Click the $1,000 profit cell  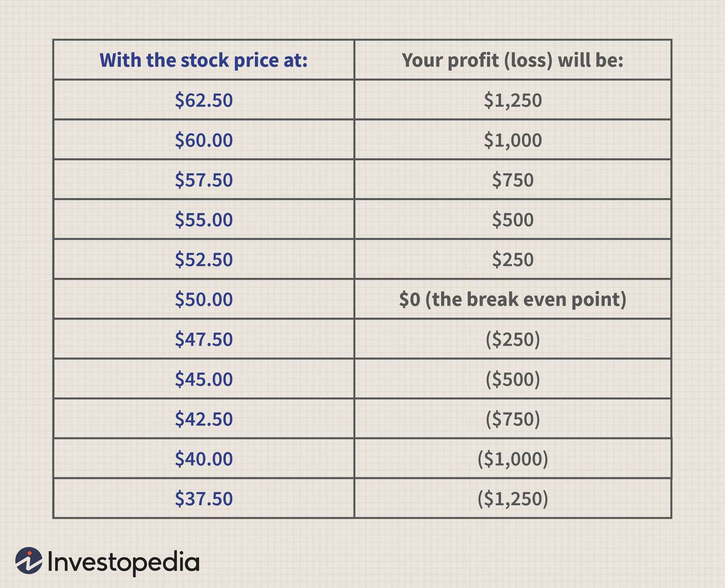pyautogui.click(x=513, y=140)
